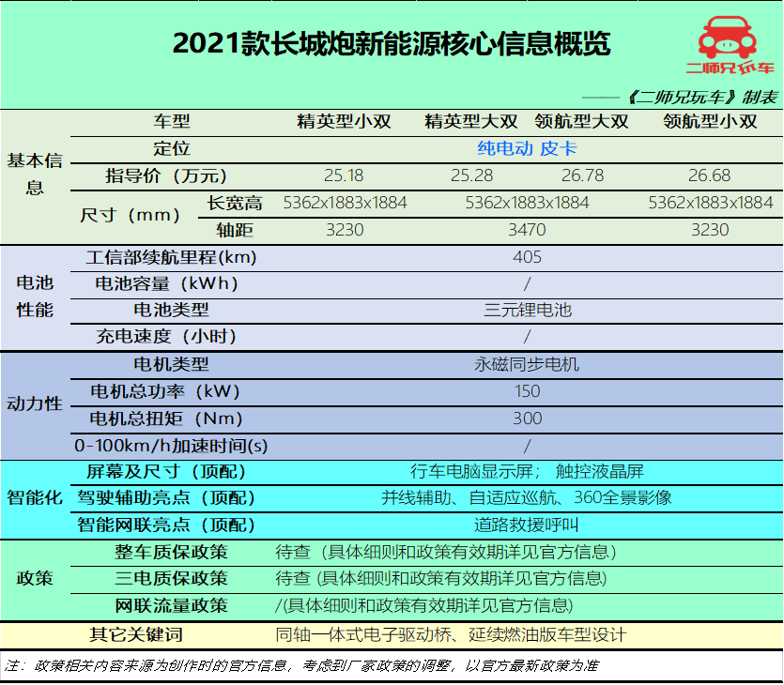Click the 精英型小双 column heading
This screenshot has height=685, width=784.
(x=344, y=121)
